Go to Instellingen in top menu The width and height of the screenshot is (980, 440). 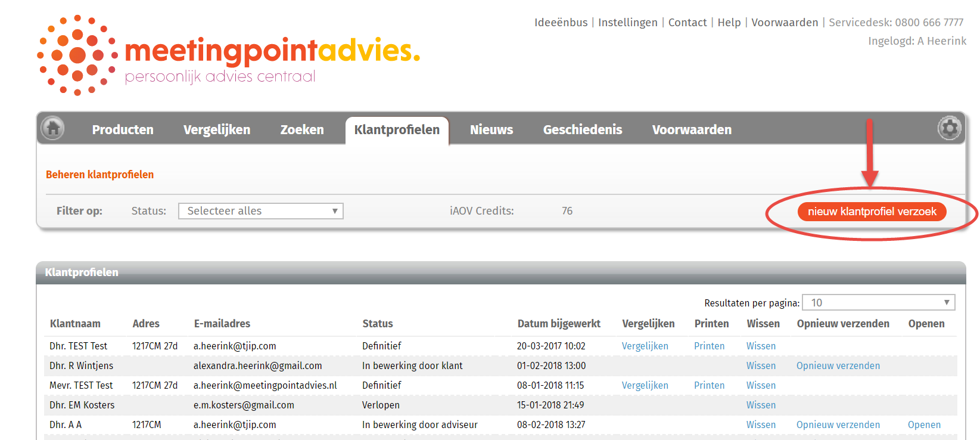point(627,23)
